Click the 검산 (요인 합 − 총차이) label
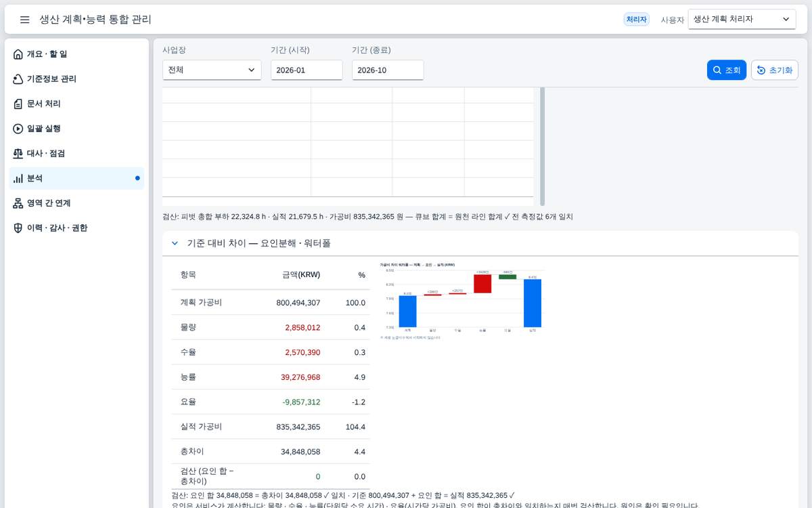 207,475
